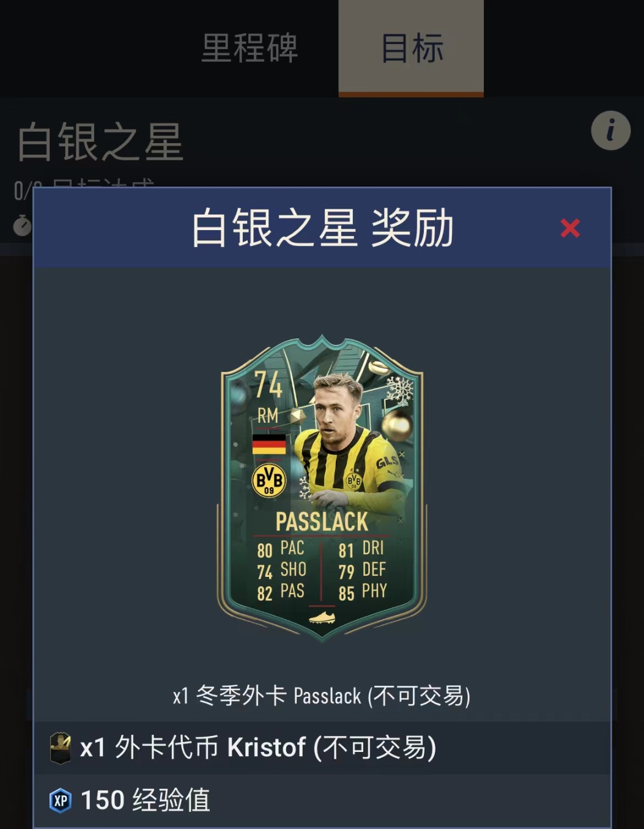Click the PASSLACK name on the card
Image resolution: width=644 pixels, height=829 pixels.
pyautogui.click(x=322, y=522)
